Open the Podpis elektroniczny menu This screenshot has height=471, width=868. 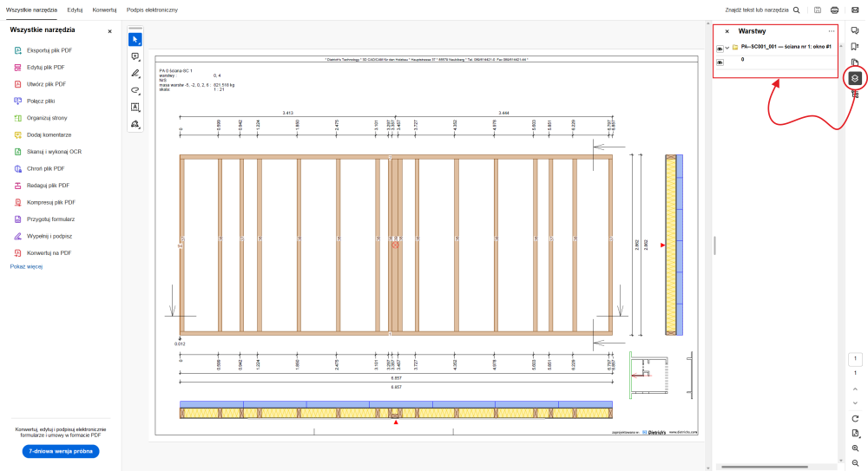(x=152, y=10)
